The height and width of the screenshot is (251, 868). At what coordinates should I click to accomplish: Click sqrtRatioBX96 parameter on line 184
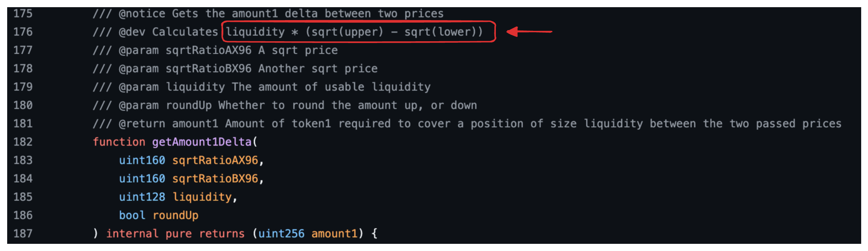(x=215, y=179)
